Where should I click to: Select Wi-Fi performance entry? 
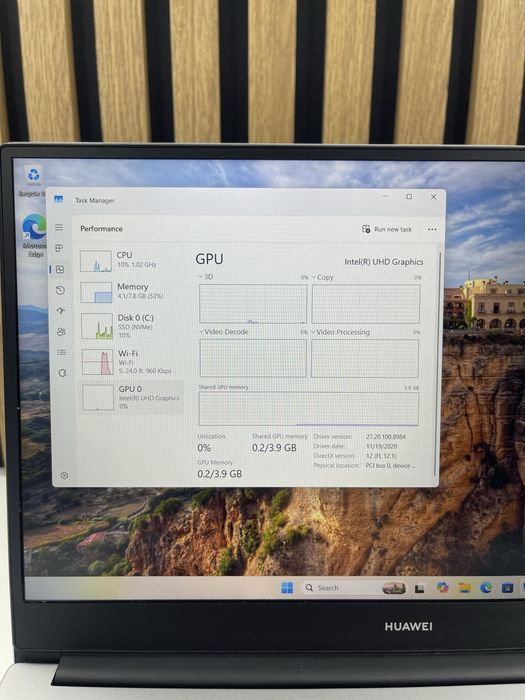tap(131, 362)
